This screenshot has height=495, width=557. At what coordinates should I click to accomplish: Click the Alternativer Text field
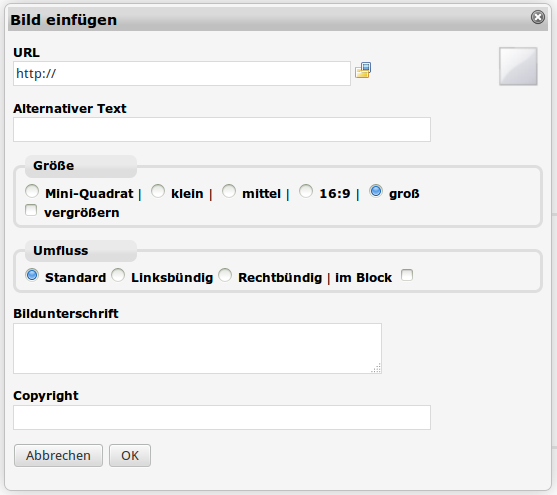click(222, 129)
